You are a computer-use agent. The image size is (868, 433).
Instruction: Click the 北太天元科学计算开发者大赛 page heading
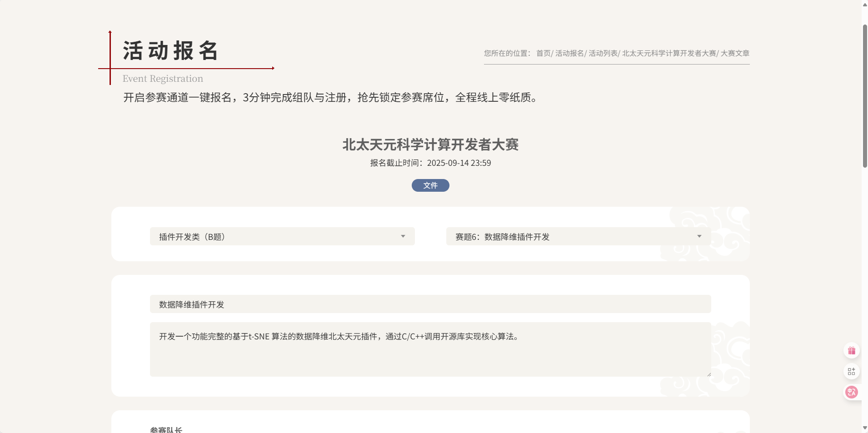pos(430,144)
